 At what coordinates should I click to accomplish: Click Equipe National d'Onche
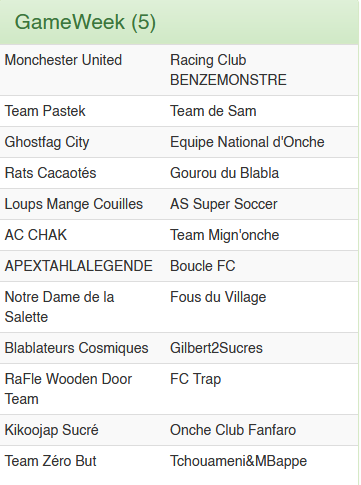pyautogui.click(x=247, y=142)
